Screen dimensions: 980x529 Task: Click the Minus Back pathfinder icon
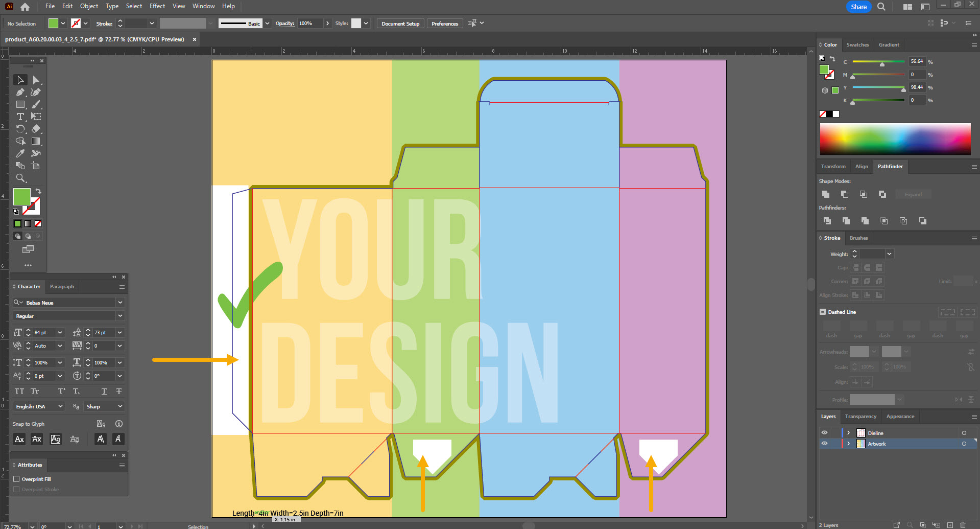(x=923, y=221)
